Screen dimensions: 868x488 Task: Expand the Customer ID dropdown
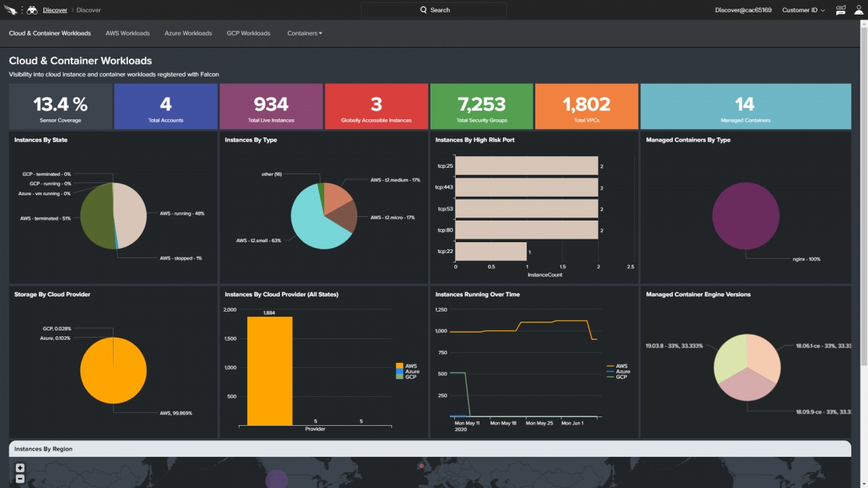[x=803, y=10]
